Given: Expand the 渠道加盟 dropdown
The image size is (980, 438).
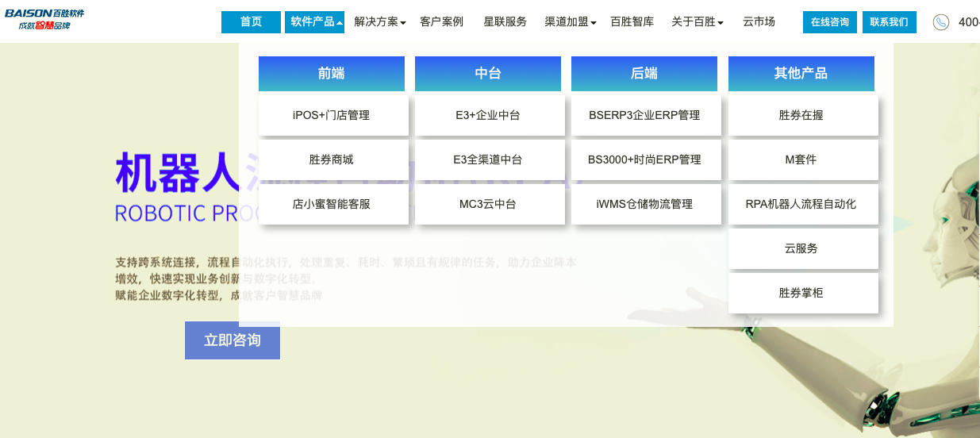Looking at the screenshot, I should (571, 22).
